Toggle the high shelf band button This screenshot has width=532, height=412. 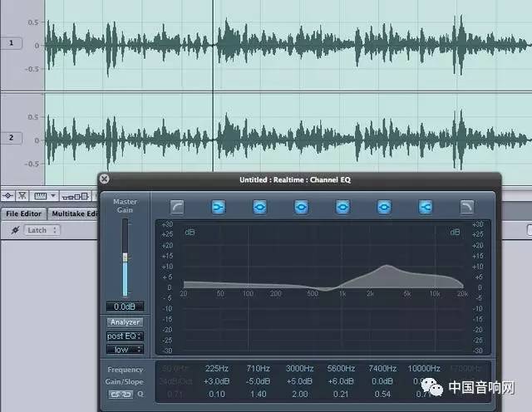pyautogui.click(x=426, y=207)
